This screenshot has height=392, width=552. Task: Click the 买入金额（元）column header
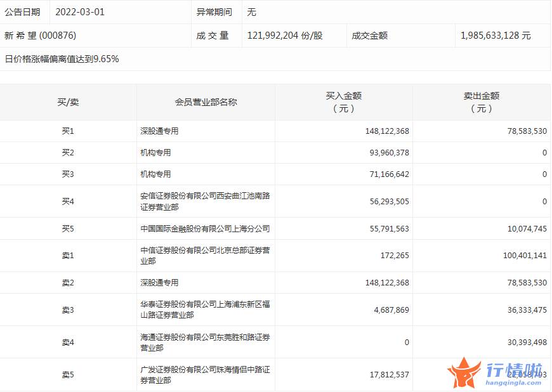click(344, 102)
